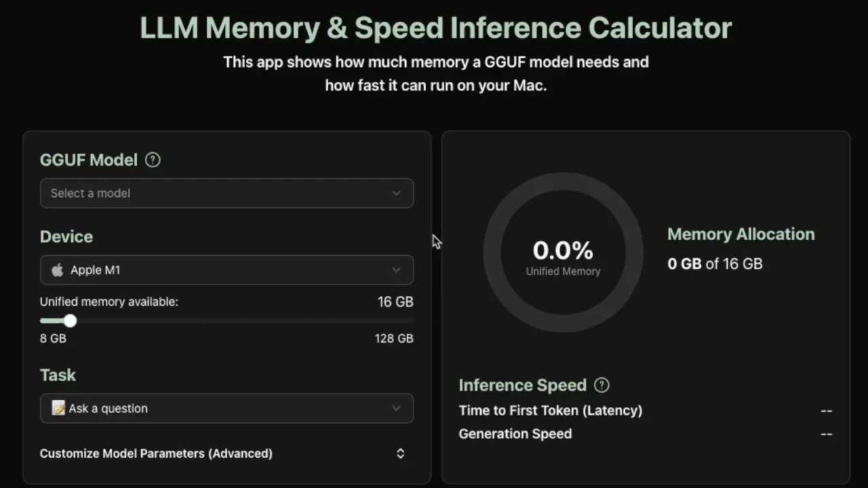Click the memo emoji in the Task field
The width and height of the screenshot is (868, 488).
coord(59,408)
